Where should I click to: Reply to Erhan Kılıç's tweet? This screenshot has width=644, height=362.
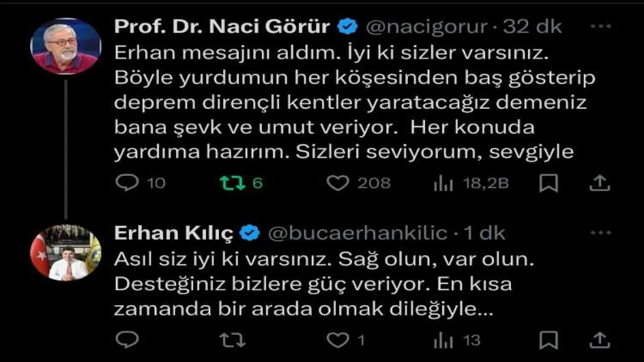pos(127,340)
